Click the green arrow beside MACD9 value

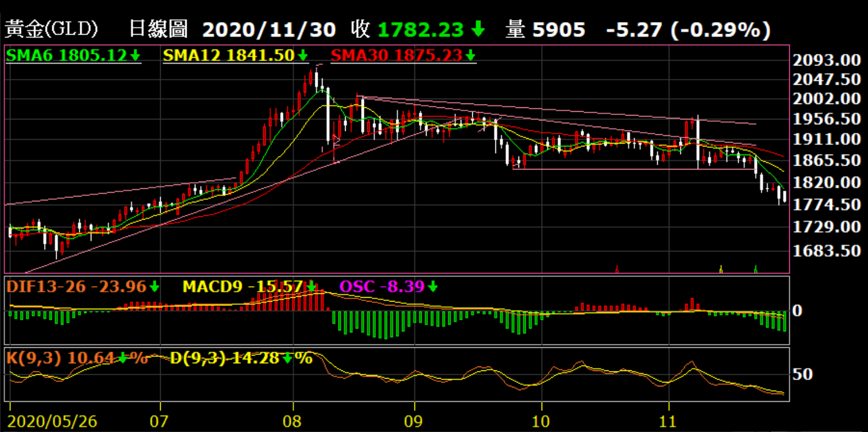tap(312, 287)
